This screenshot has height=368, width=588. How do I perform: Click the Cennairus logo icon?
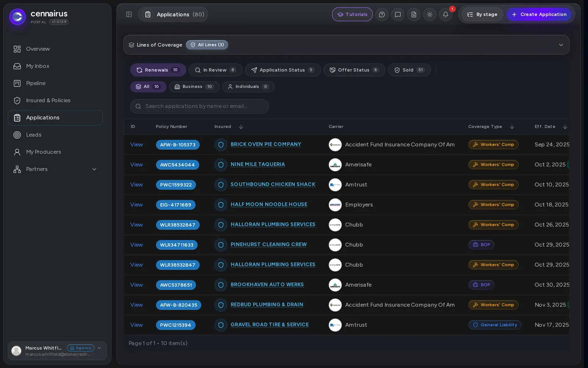[18, 17]
